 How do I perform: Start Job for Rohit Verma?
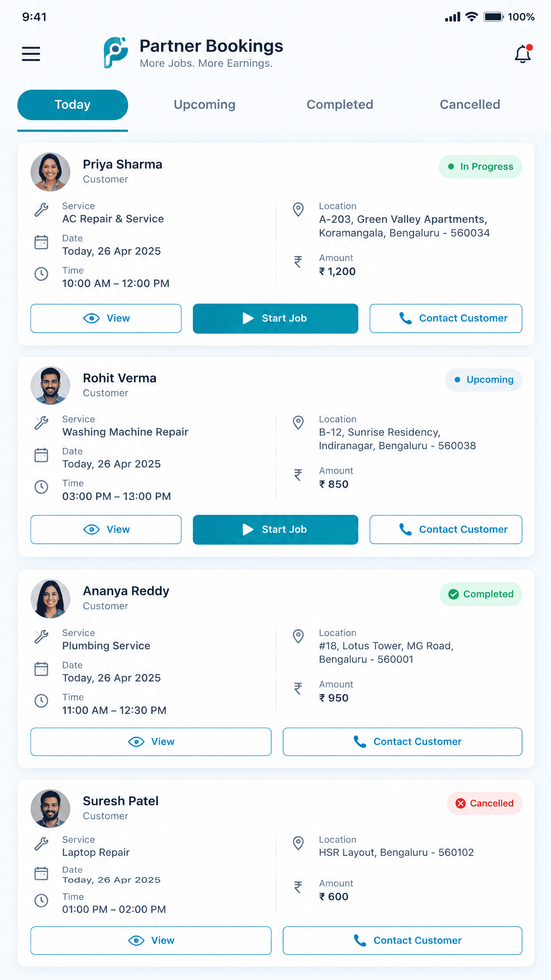click(x=275, y=529)
